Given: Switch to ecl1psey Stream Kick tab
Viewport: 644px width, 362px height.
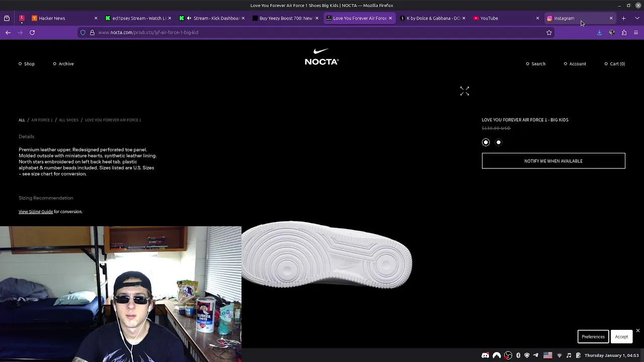Looking at the screenshot, I should 138,18.
